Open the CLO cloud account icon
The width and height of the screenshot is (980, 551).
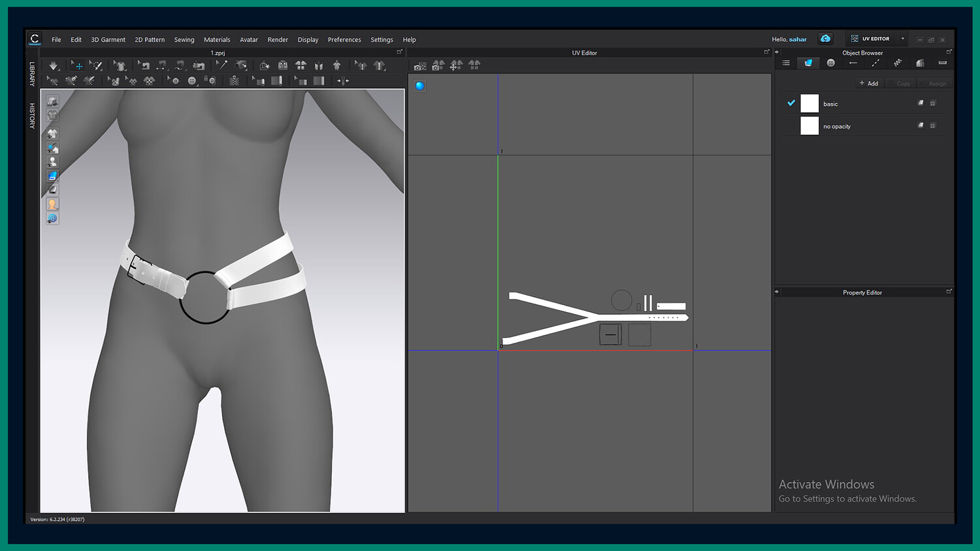826,39
